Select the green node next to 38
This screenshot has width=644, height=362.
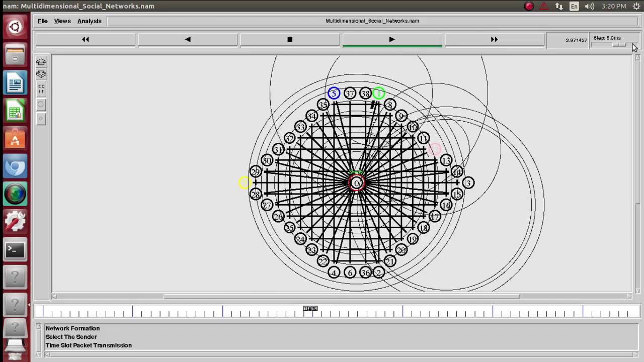[x=379, y=93]
